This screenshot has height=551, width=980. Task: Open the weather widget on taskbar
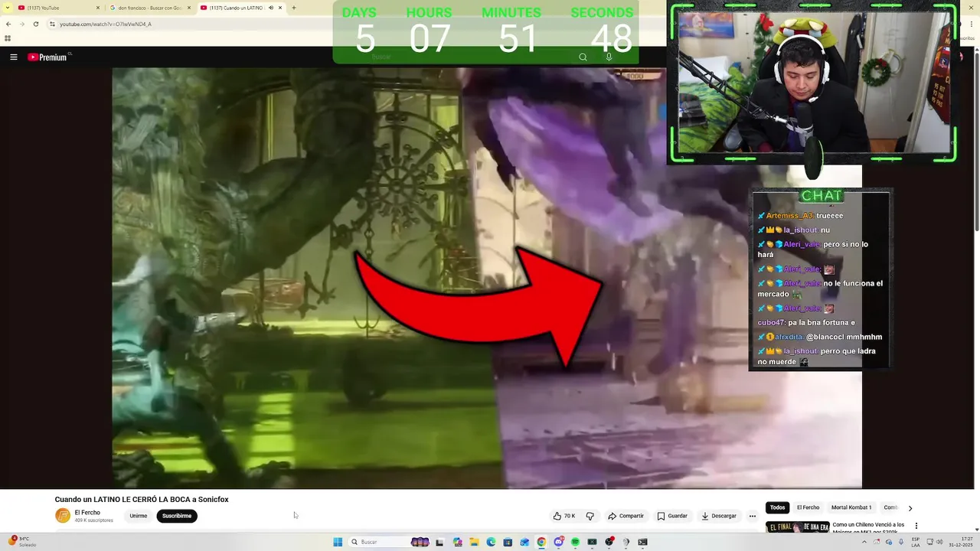23,542
